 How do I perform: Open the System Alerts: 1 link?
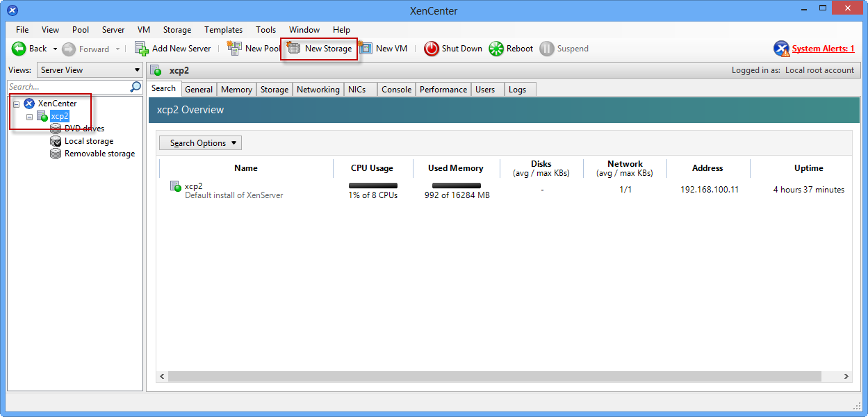pyautogui.click(x=824, y=49)
